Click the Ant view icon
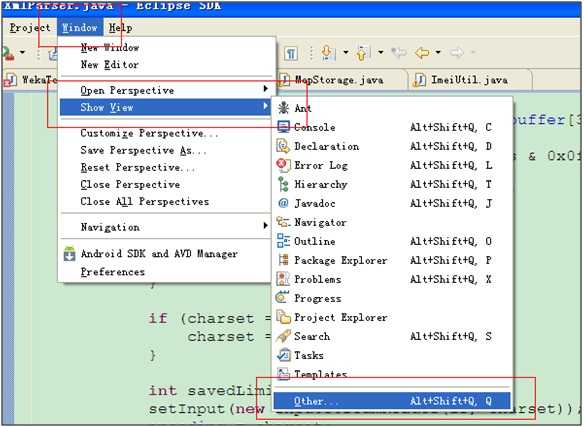Screen dimensions: 584x427 (x=283, y=108)
